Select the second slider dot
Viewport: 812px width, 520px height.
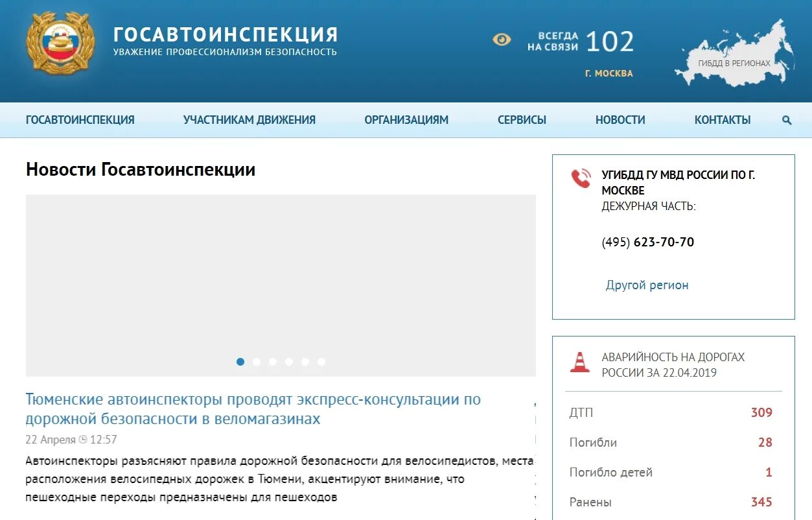pyautogui.click(x=257, y=362)
